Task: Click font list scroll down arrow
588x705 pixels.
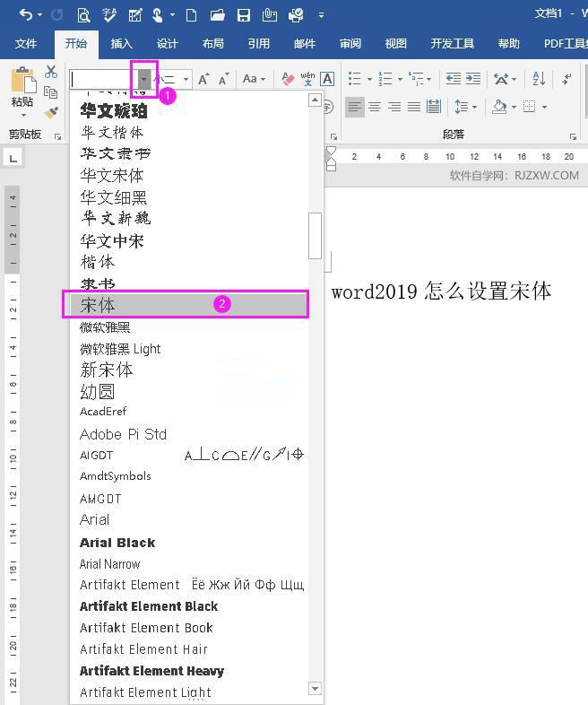Action: [x=315, y=688]
